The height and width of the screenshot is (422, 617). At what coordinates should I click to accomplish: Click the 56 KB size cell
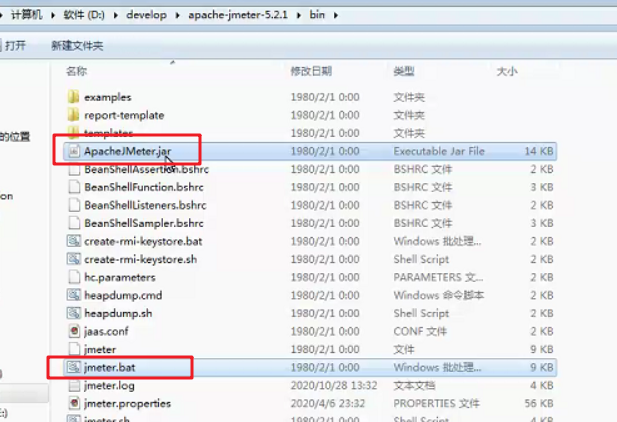coord(539,403)
